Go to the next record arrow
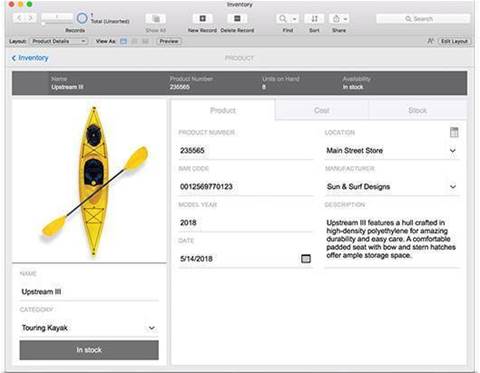 [x=30, y=18]
